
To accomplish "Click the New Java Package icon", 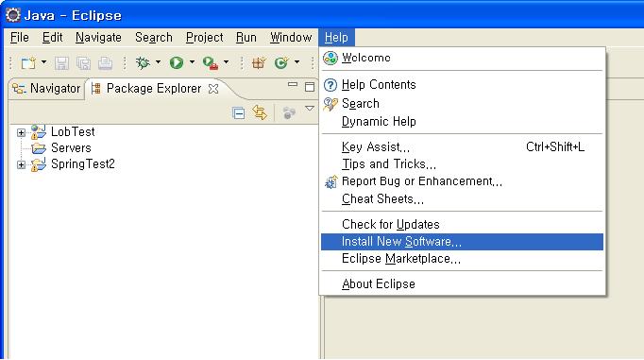I will (x=259, y=63).
